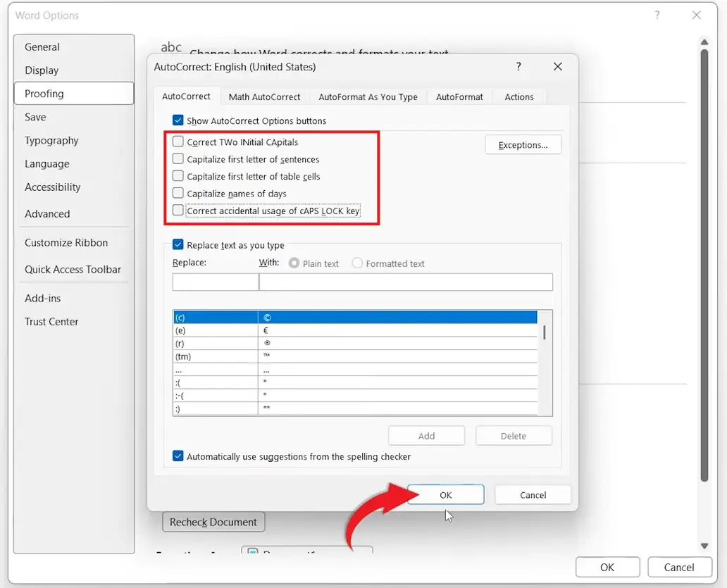Toggle Replace text as you type

pos(178,244)
